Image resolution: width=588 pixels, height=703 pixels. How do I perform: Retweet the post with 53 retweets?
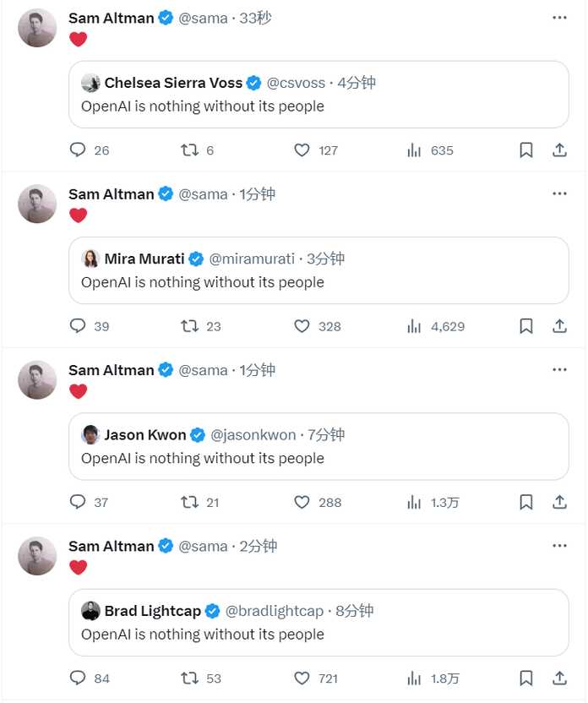[189, 678]
